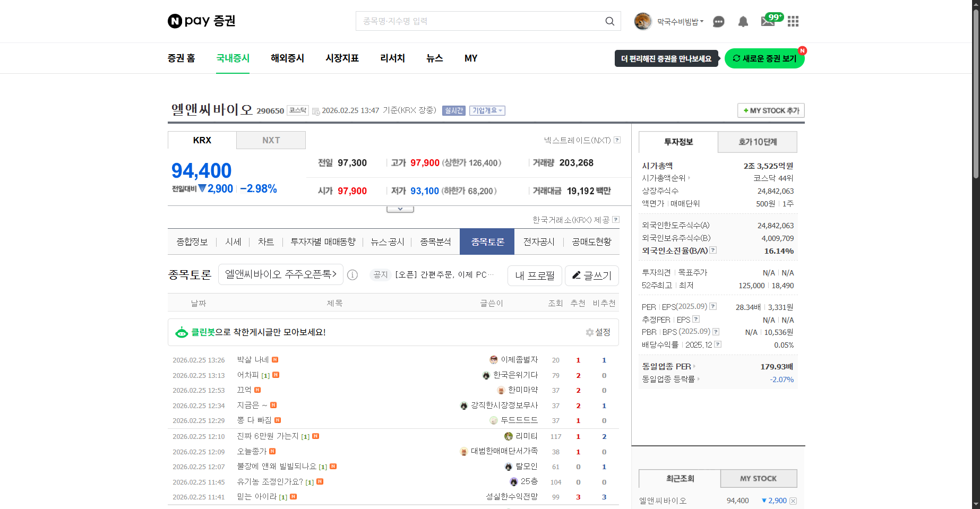Expand the 기업개요 dropdown
The image size is (980, 509).
pos(487,110)
